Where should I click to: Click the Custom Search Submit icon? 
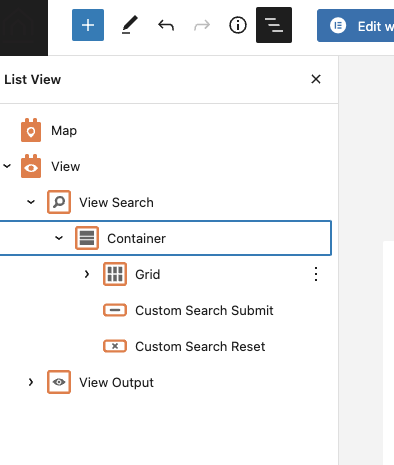coord(115,310)
